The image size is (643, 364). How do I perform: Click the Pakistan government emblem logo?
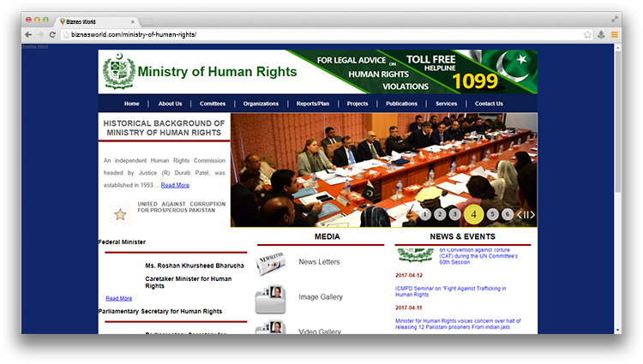tap(118, 72)
